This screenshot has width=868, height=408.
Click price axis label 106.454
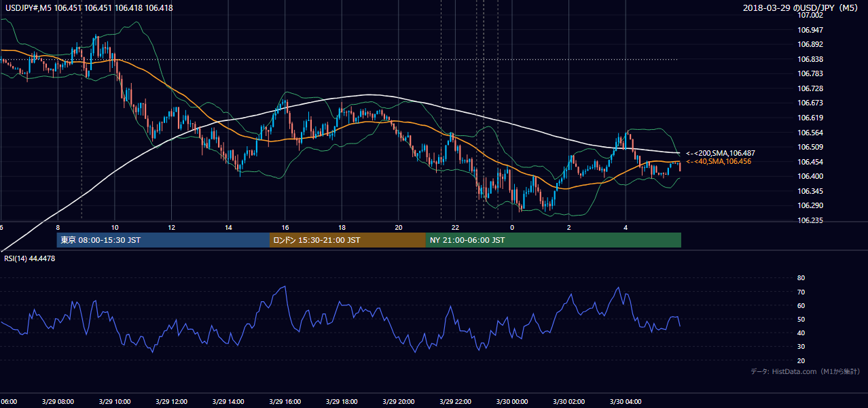point(810,162)
